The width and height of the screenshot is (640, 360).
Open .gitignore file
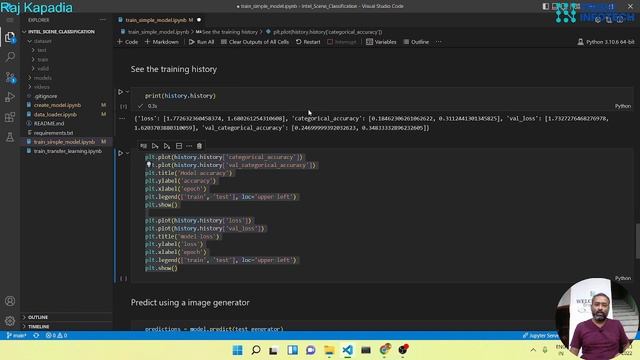[x=46, y=96]
